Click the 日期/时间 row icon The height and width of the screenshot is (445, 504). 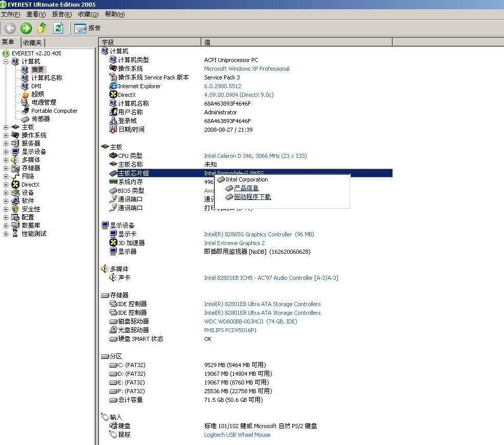tap(113, 130)
